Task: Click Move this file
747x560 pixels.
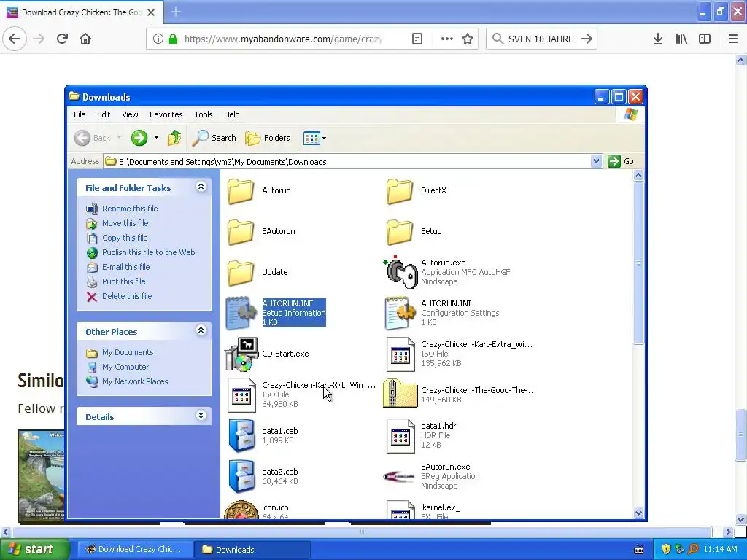Action: [x=125, y=223]
